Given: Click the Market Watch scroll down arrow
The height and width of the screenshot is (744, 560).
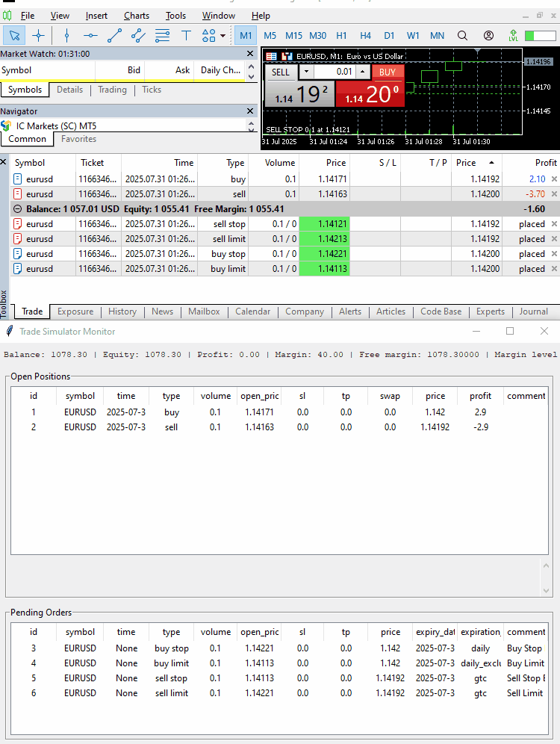Looking at the screenshot, I should point(252,76).
